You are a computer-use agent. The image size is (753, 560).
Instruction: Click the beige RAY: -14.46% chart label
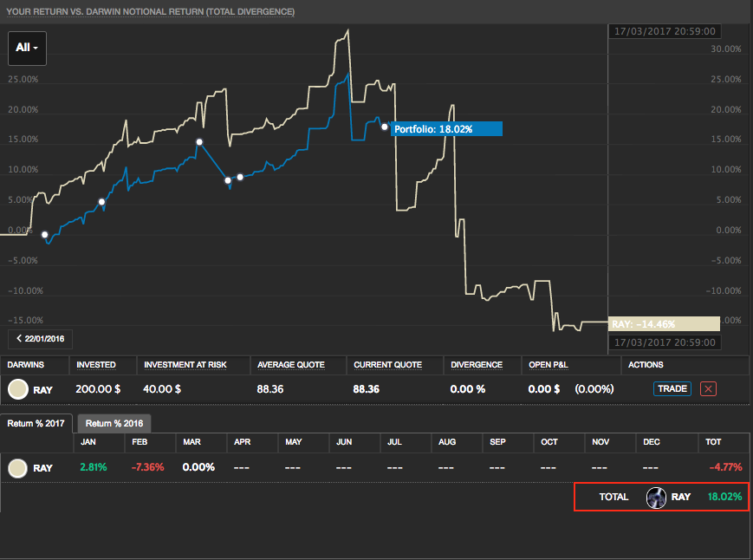pos(664,323)
